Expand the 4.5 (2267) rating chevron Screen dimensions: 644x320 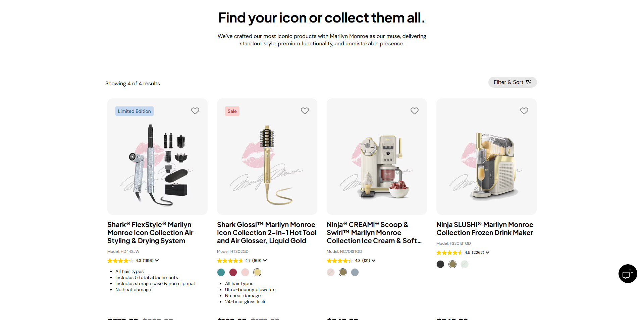pos(488,253)
